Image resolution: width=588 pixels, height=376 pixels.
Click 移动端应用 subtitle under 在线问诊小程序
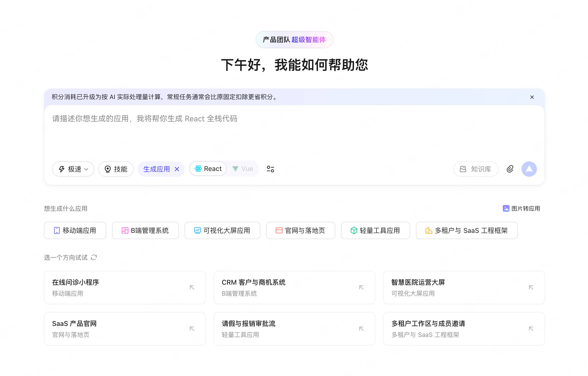coord(68,293)
